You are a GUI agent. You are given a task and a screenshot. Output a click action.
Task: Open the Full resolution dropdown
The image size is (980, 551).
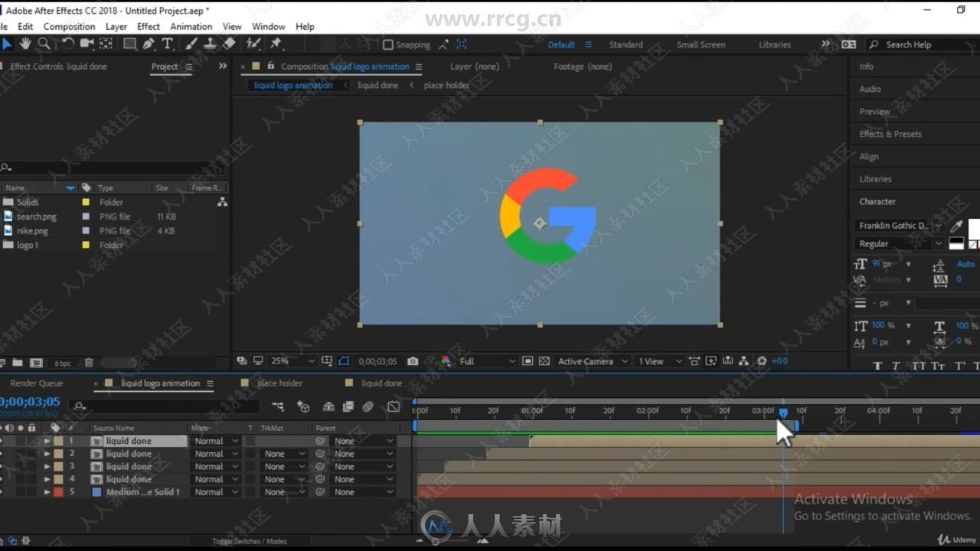click(x=487, y=361)
